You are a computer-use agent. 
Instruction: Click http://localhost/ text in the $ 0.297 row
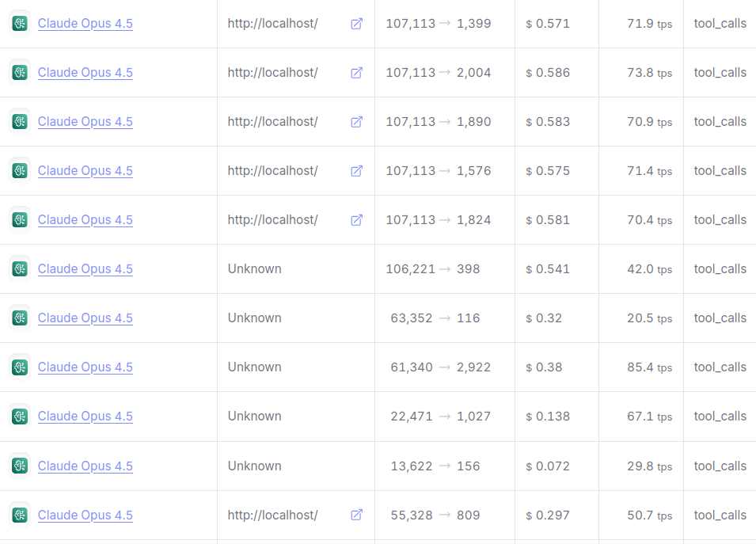[273, 515]
